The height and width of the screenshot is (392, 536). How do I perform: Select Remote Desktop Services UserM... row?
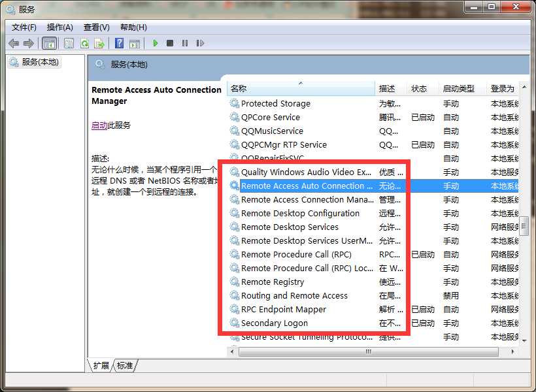pyautogui.click(x=374, y=240)
